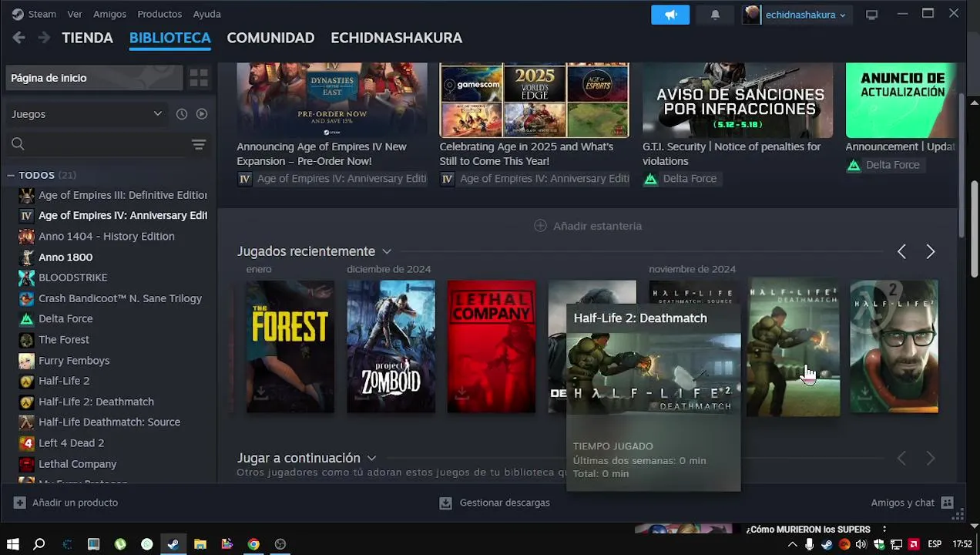
Task: Open the ECHIDNASHAKURA profile tab
Action: point(397,38)
